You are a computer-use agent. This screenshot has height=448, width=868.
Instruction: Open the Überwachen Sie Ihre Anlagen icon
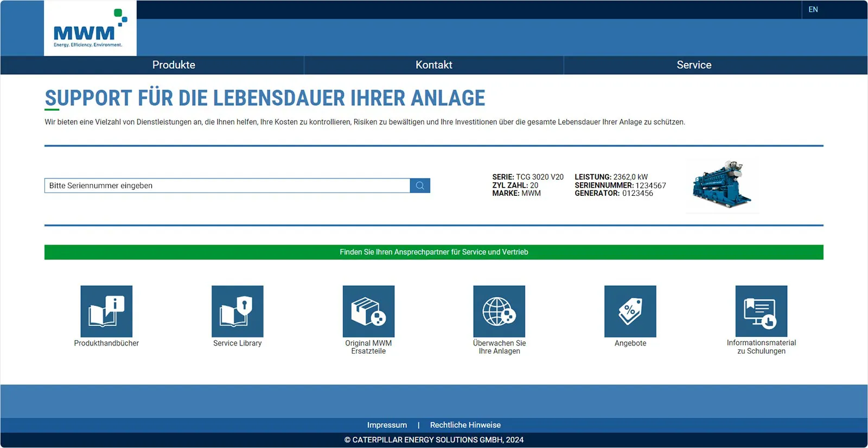pos(499,311)
